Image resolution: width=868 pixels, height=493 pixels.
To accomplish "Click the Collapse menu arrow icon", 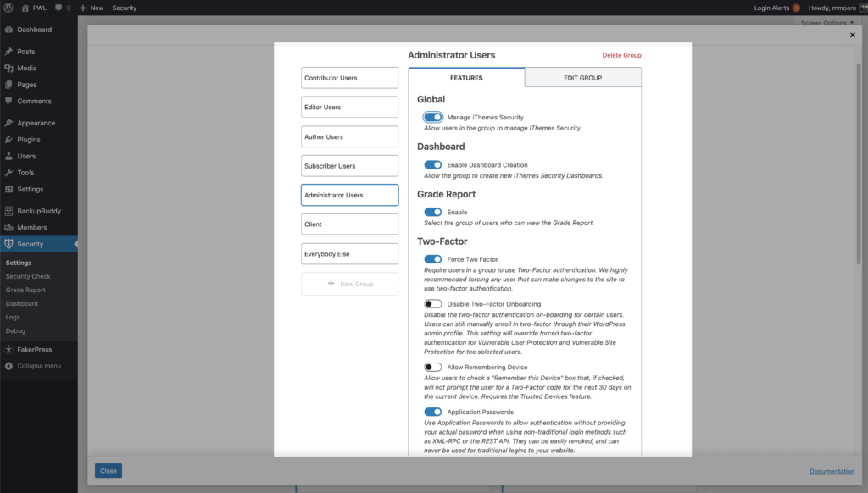I will (8, 366).
